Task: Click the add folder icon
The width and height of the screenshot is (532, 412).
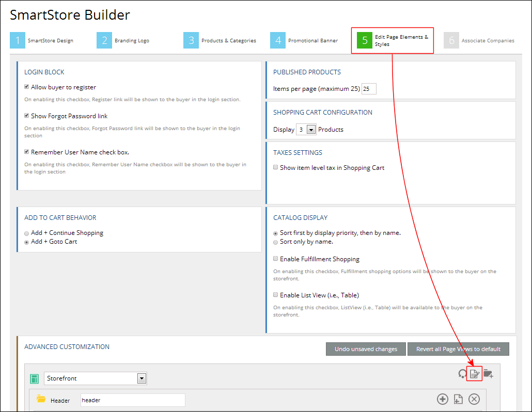Action: coord(488,374)
